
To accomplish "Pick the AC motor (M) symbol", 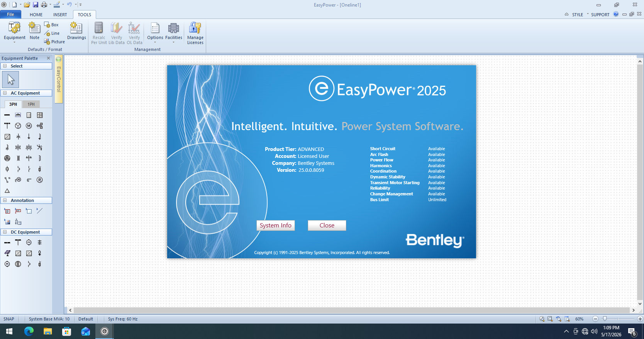I will [x=29, y=126].
